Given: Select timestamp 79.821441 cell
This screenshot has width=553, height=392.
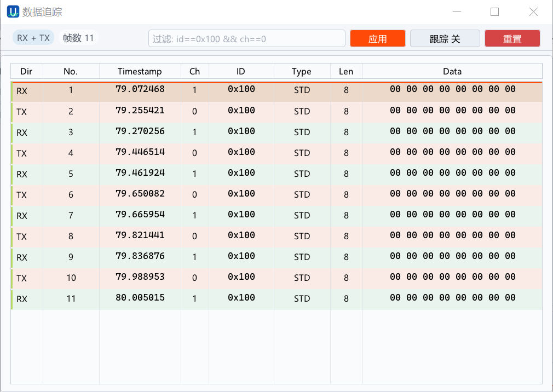Looking at the screenshot, I should point(140,235).
